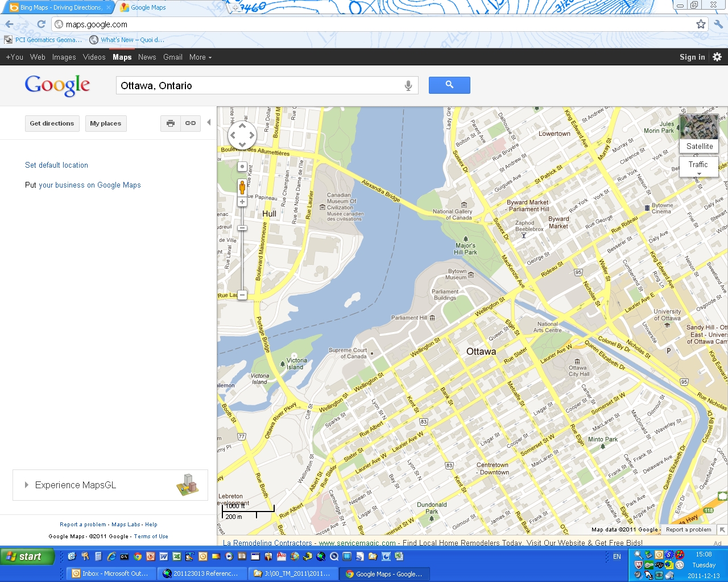Open the Maps Labs link
The height and width of the screenshot is (582, 728).
coord(126,525)
